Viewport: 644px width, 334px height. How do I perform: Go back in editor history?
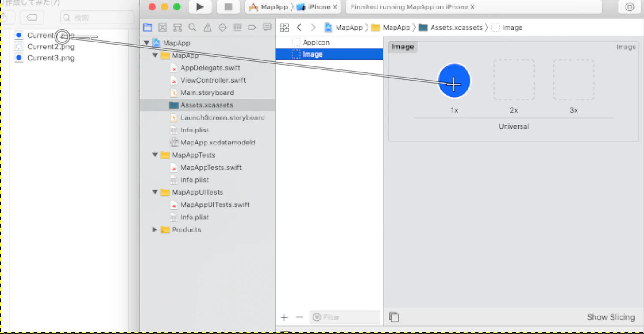point(299,27)
